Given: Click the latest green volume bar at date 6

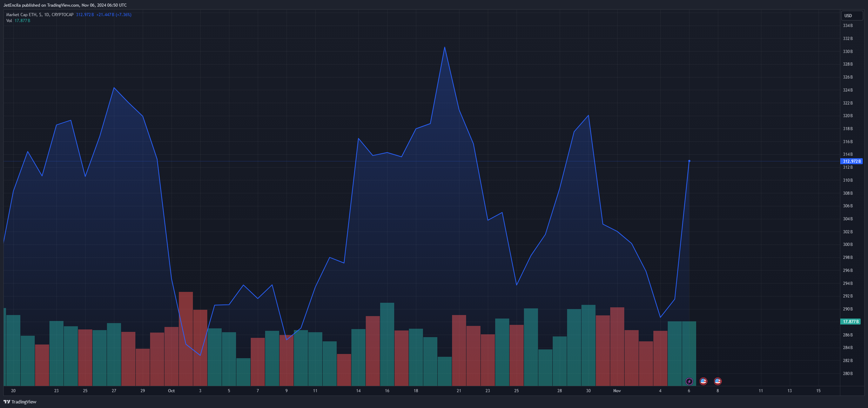Looking at the screenshot, I should tap(689, 351).
